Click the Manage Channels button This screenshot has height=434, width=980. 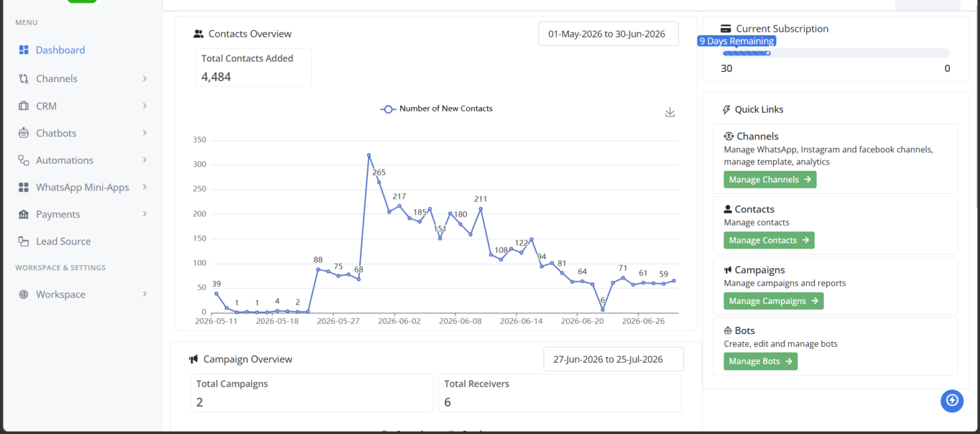click(770, 180)
